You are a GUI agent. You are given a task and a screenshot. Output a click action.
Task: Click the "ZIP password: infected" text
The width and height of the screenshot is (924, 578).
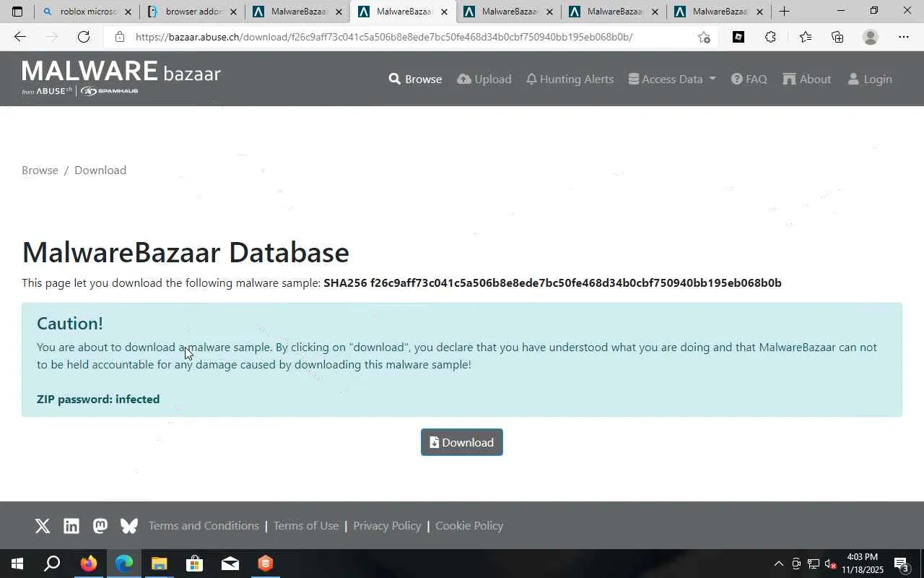(x=98, y=399)
